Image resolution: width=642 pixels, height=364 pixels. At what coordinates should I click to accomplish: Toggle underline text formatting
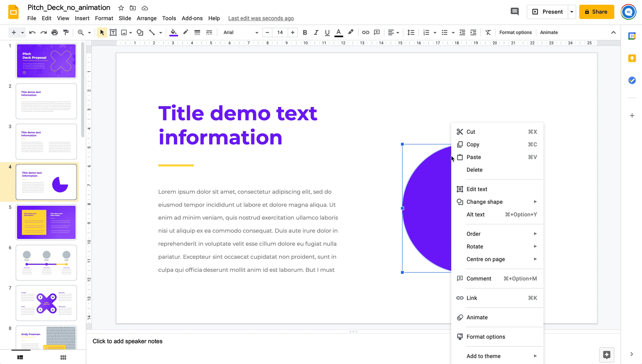tap(327, 32)
